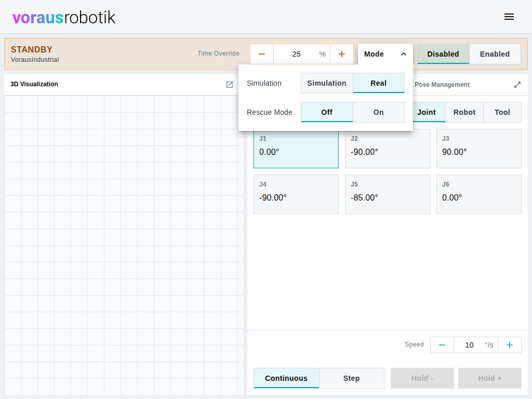This screenshot has width=532, height=399.
Task: Decrease jog Speed with minus icon
Action: pyautogui.click(x=442, y=345)
